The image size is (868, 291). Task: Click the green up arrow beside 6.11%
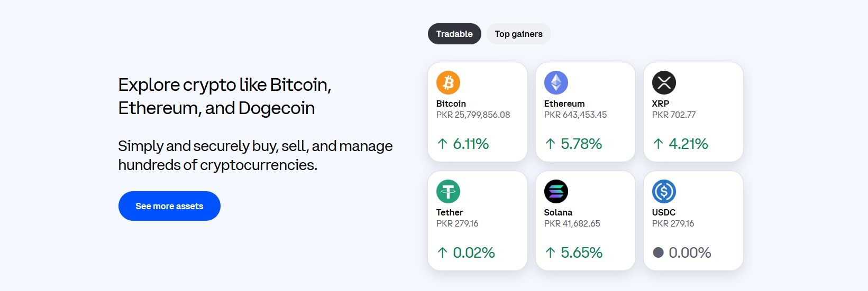[x=443, y=144]
